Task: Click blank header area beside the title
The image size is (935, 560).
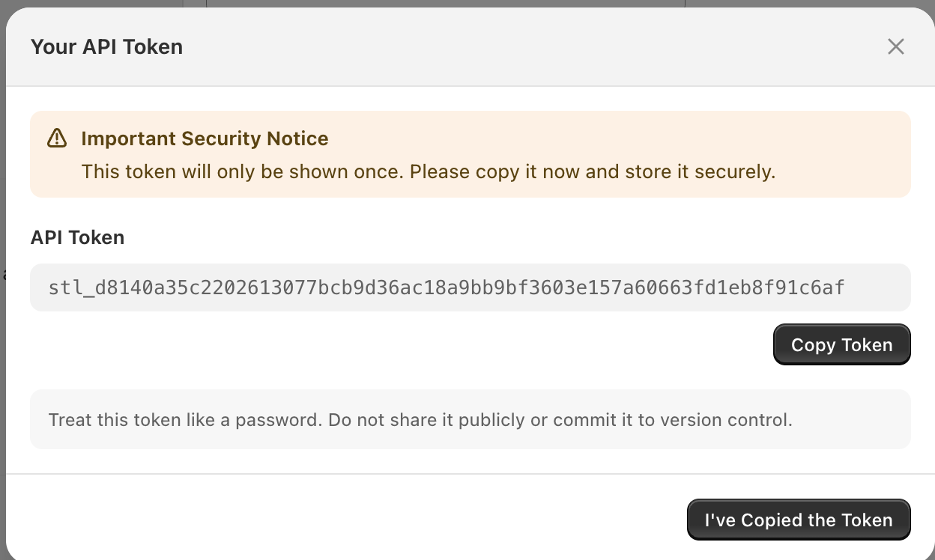Action: (524, 46)
